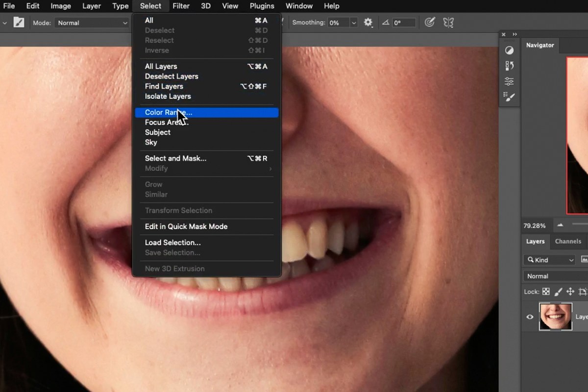Open the Layer menu

[91, 6]
